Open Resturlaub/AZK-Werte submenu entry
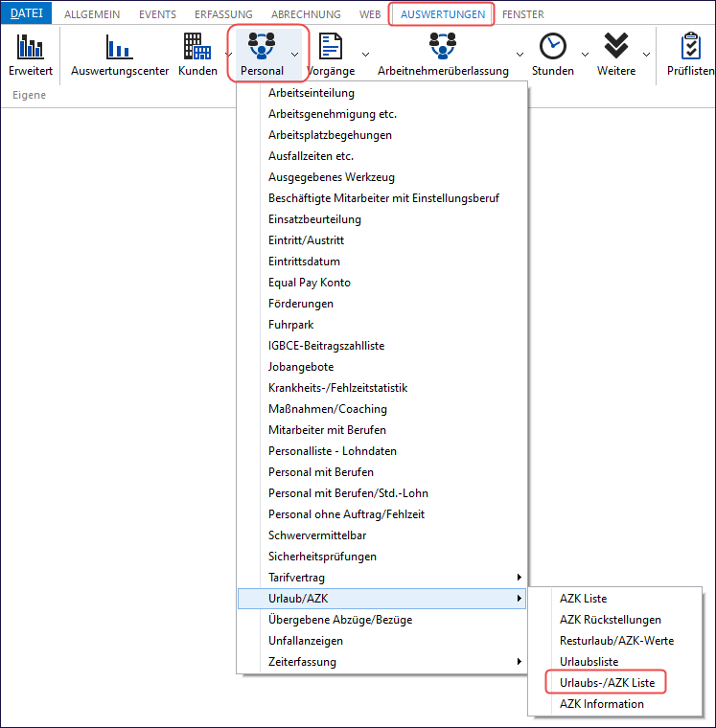The height and width of the screenshot is (728, 716). click(x=616, y=641)
